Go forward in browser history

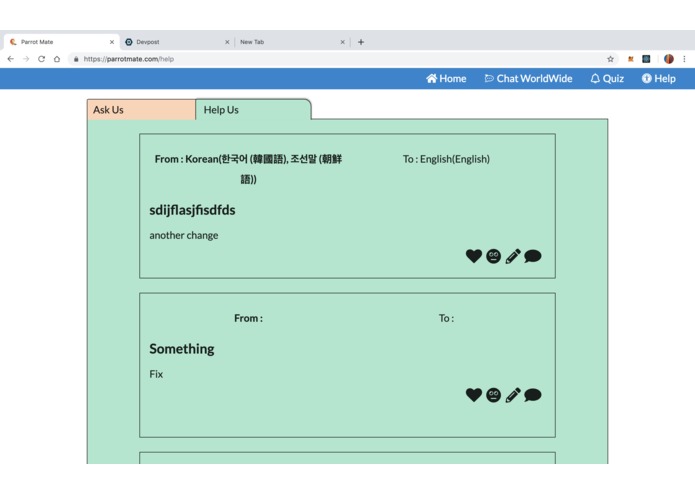pos(26,59)
